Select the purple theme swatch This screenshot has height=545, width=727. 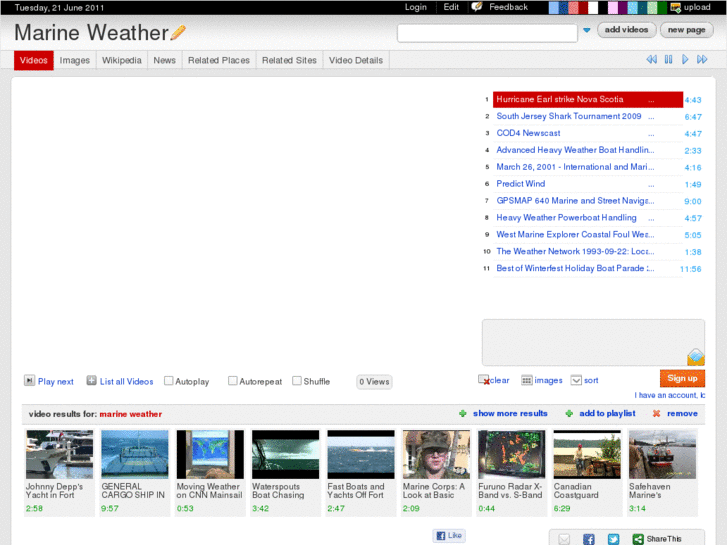point(623,7)
